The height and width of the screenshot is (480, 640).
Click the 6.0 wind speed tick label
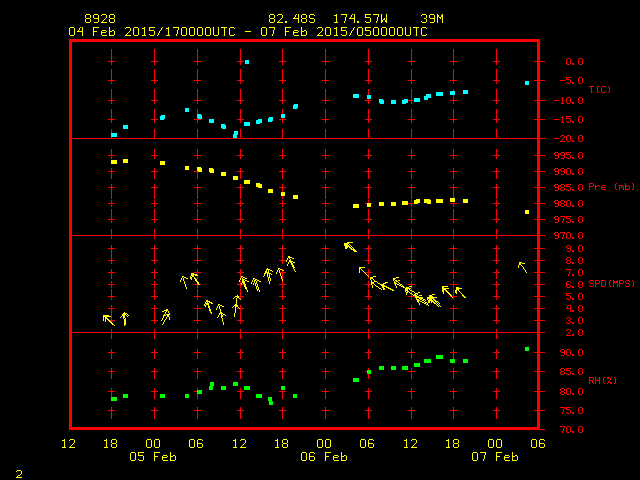point(574,284)
